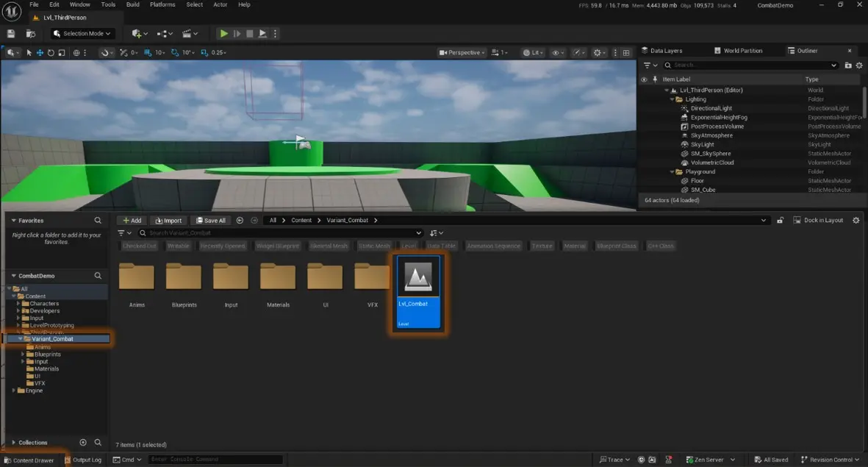Viewport: 868px width, 467px height.
Task: Start the Play in Editor session
Action: pos(223,33)
